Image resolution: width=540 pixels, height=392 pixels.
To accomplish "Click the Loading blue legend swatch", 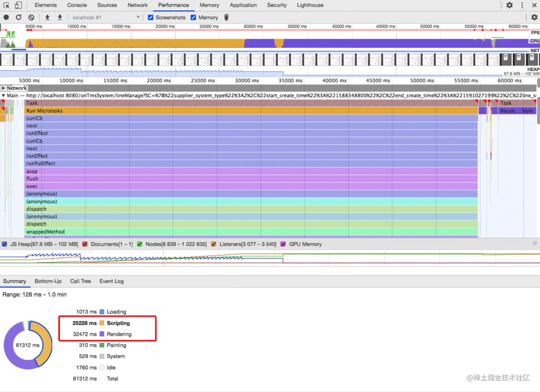I will [102, 312].
